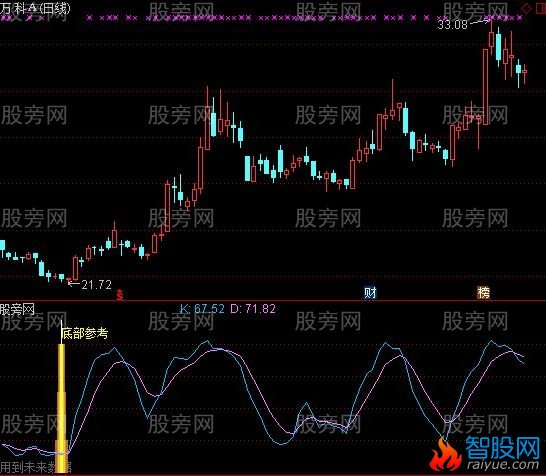Click the 股旁网 indicator panel name
Image resolution: width=546 pixels, height=476 pixels.
(x=17, y=309)
